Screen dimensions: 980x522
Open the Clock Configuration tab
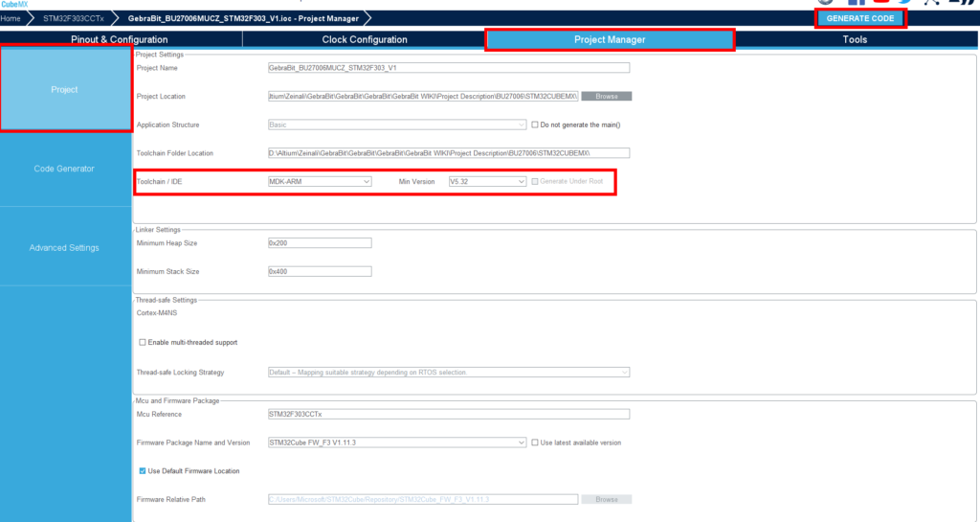tap(365, 39)
